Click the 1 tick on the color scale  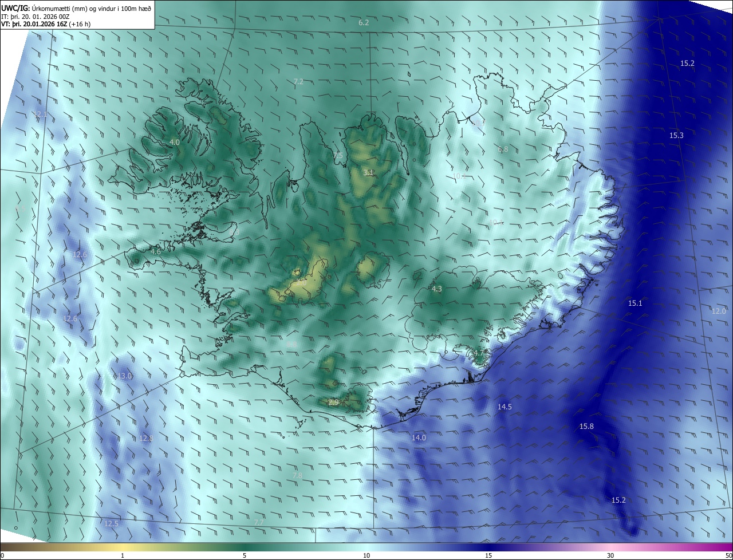pyautogui.click(x=123, y=555)
